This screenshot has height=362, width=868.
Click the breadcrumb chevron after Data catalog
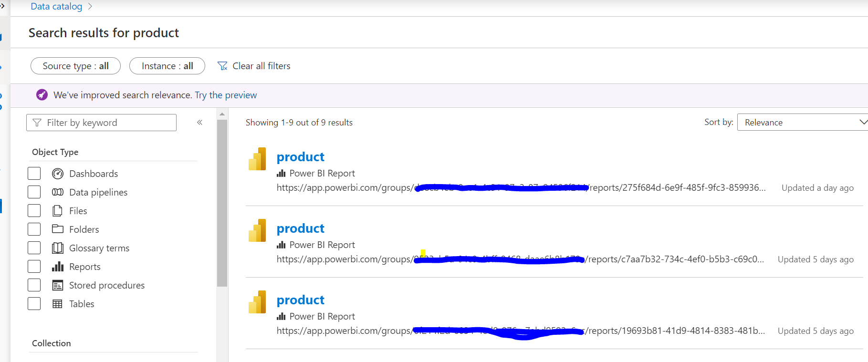click(x=90, y=7)
